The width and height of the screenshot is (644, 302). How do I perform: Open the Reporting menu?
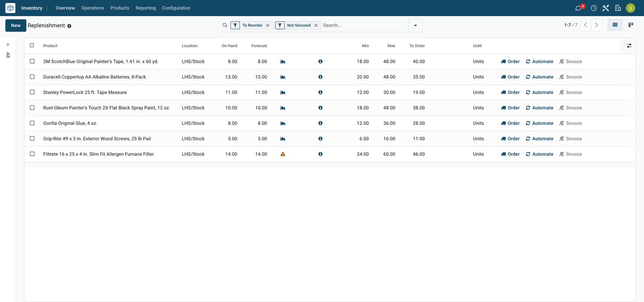[x=146, y=8]
